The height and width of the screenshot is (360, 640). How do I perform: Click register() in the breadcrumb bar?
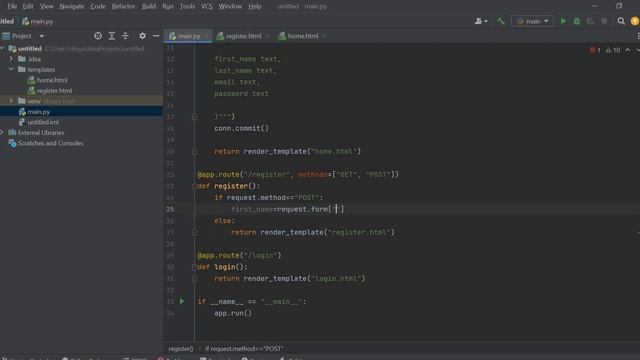pos(181,349)
